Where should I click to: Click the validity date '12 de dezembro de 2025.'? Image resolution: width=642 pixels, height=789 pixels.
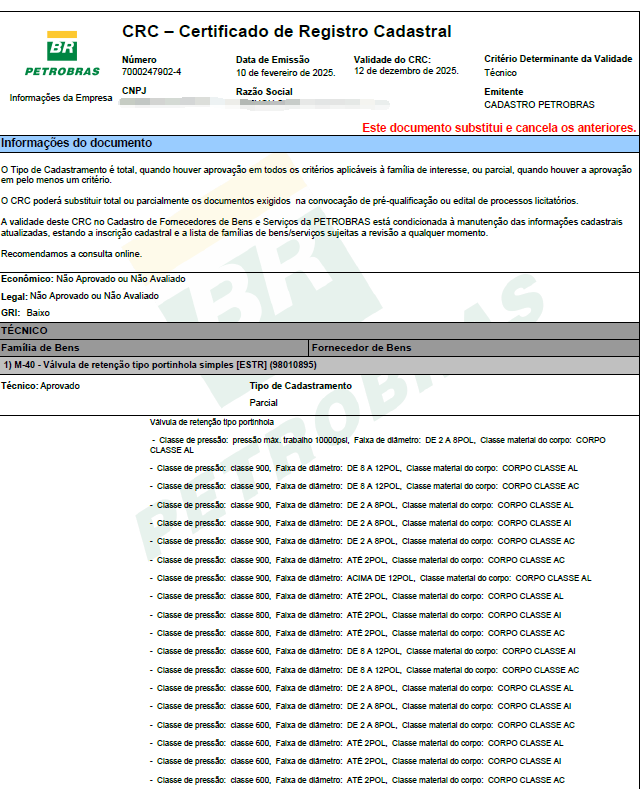407,71
